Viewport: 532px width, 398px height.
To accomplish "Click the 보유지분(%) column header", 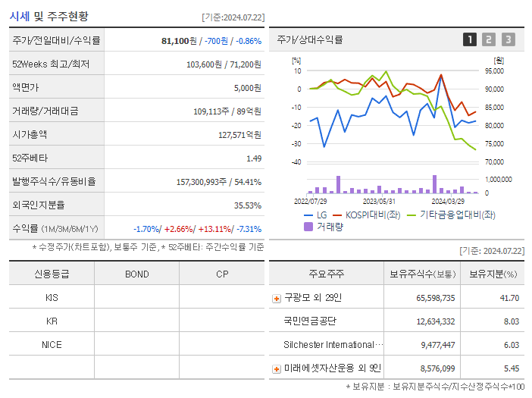I will click(x=493, y=274).
